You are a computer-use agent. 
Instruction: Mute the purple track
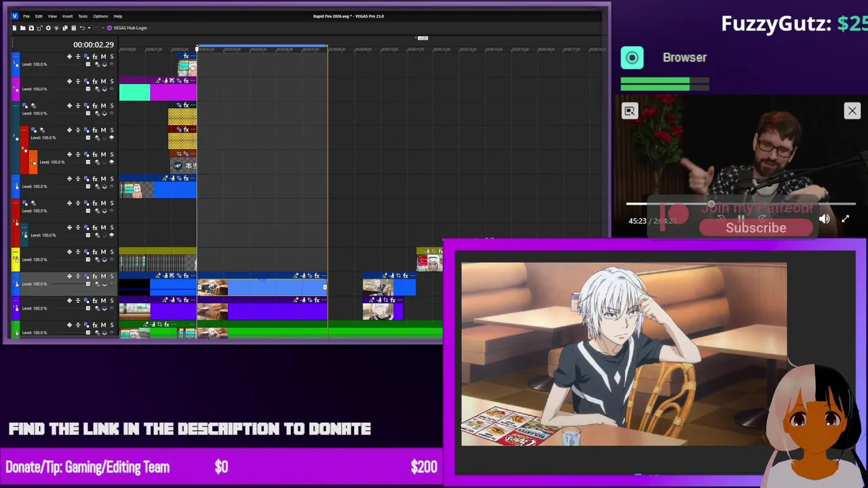click(x=103, y=301)
